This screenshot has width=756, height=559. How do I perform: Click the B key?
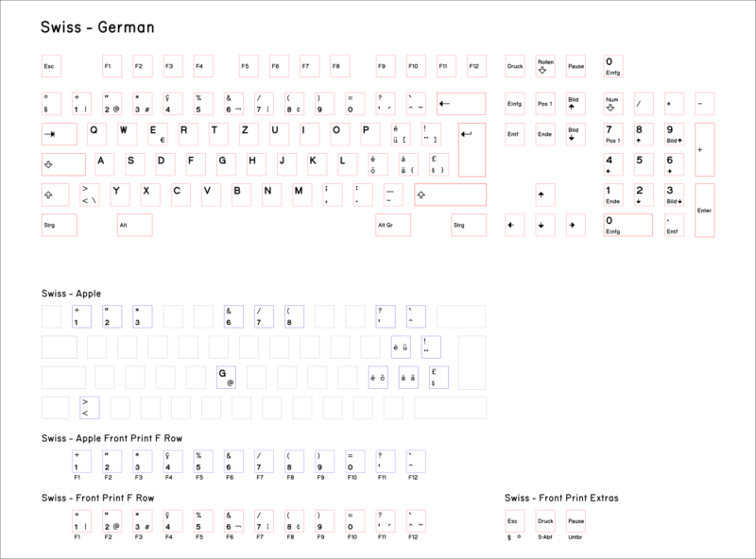point(242,195)
